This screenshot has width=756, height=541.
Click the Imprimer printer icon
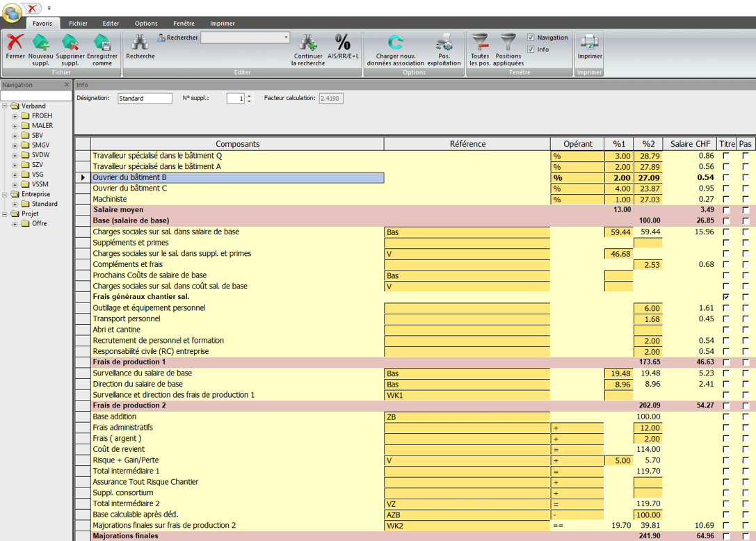[590, 42]
